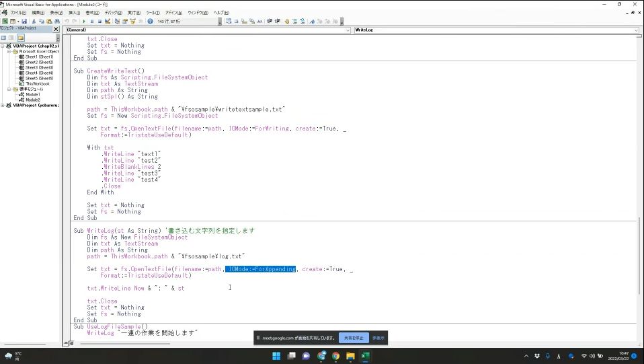
Task: Open the WriteLog procedure dropdown
Action: click(635, 30)
